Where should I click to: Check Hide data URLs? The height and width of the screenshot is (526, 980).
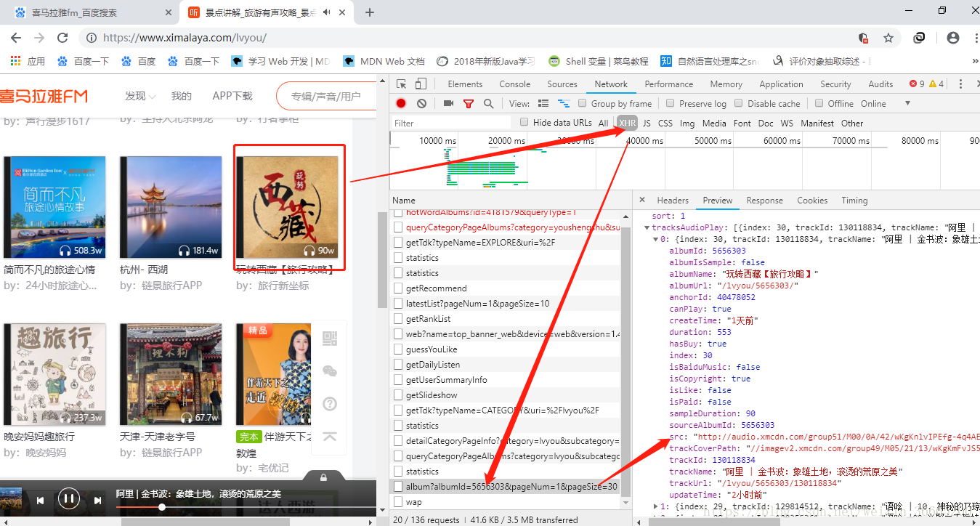pyautogui.click(x=525, y=122)
